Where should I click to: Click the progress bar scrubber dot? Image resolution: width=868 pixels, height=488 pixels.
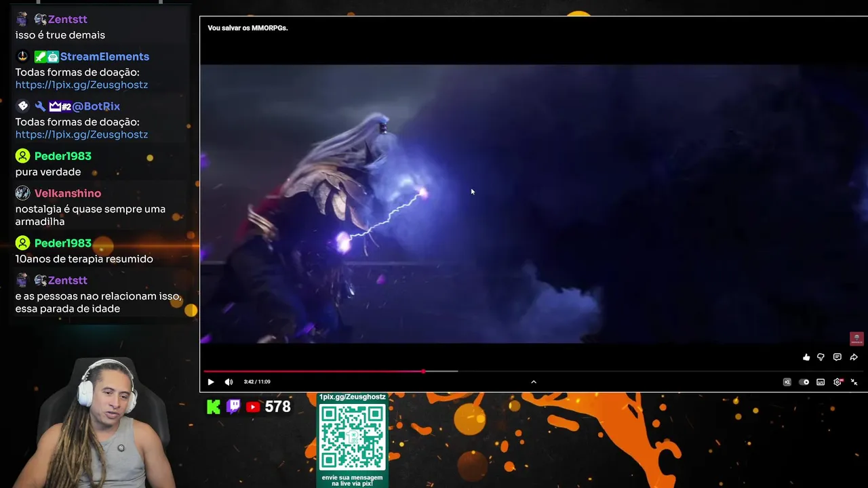pyautogui.click(x=423, y=371)
